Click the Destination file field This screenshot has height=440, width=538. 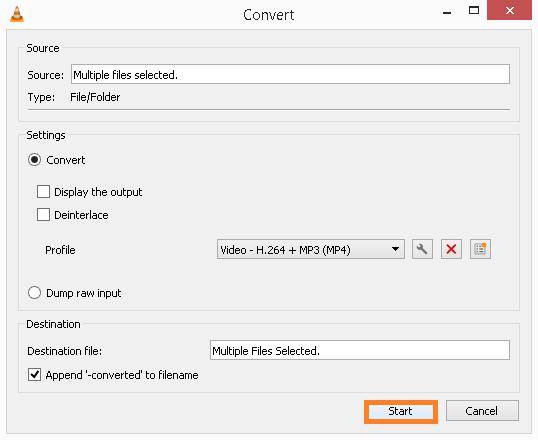360,350
